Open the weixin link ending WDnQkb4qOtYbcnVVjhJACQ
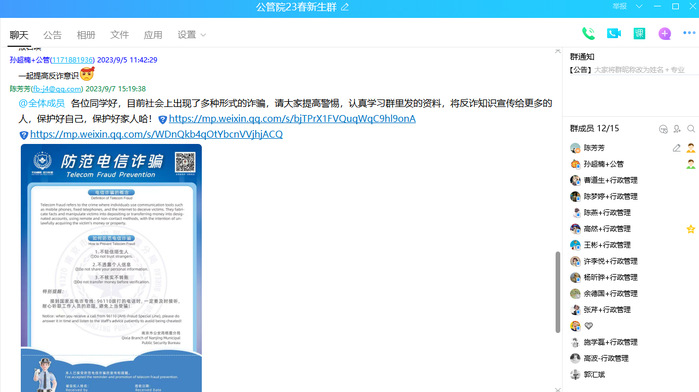The image size is (699, 392). click(156, 134)
